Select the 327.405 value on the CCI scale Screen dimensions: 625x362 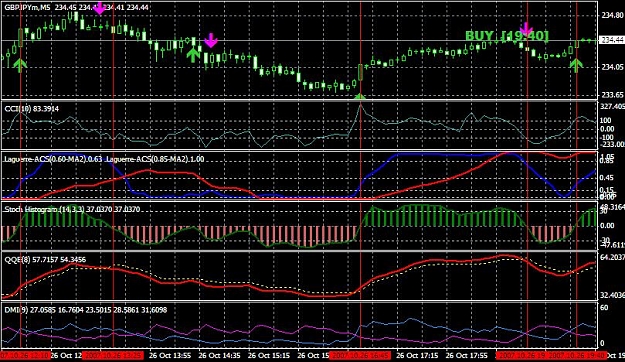pos(612,106)
